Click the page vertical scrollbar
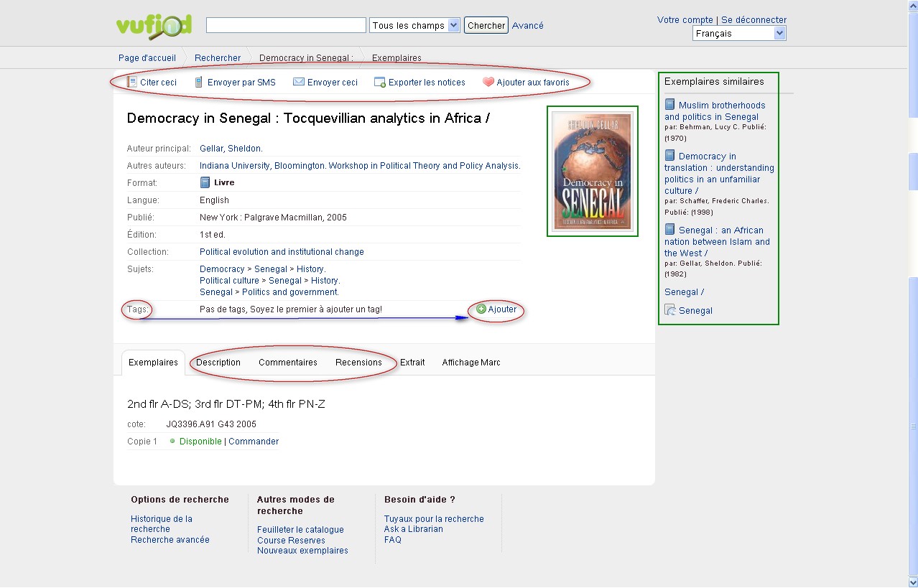Screen dimensions: 918x588 click(912, 287)
